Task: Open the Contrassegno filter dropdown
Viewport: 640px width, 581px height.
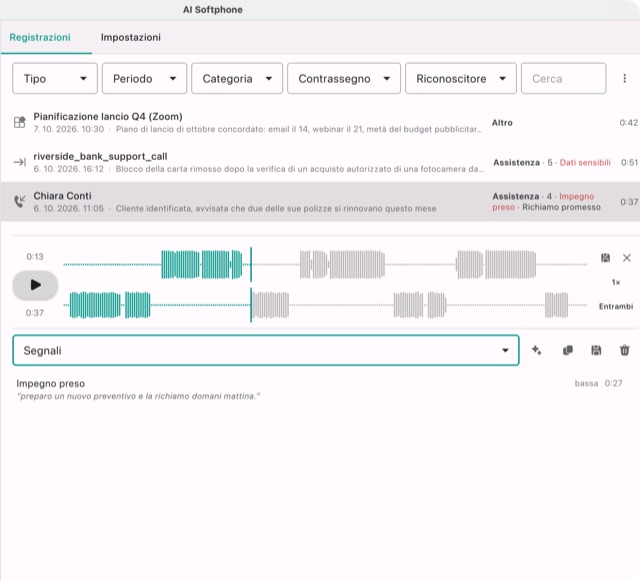Action: (x=344, y=78)
